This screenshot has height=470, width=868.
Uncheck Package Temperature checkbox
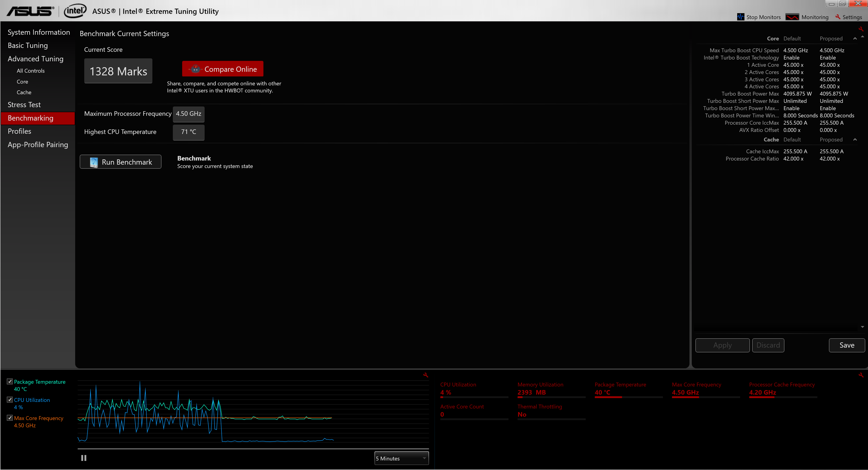[10, 382]
